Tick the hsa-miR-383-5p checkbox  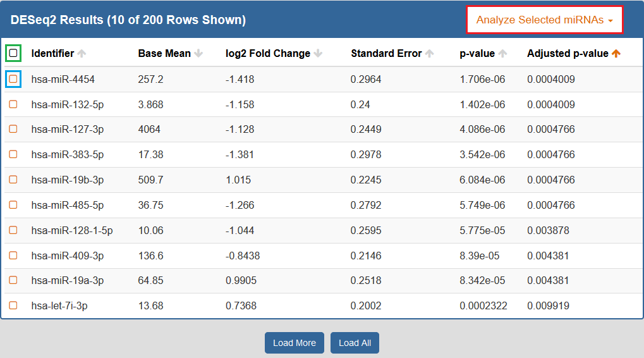pos(13,154)
